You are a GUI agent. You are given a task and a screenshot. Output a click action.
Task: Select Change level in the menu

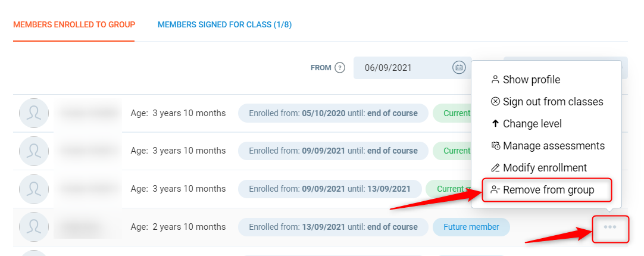pos(532,124)
